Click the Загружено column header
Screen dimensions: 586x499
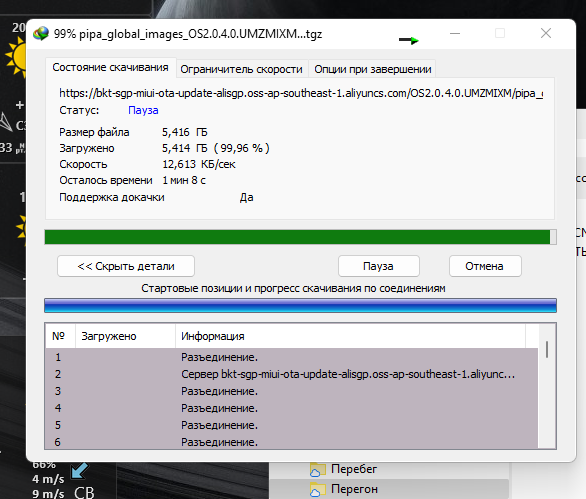click(x=125, y=336)
